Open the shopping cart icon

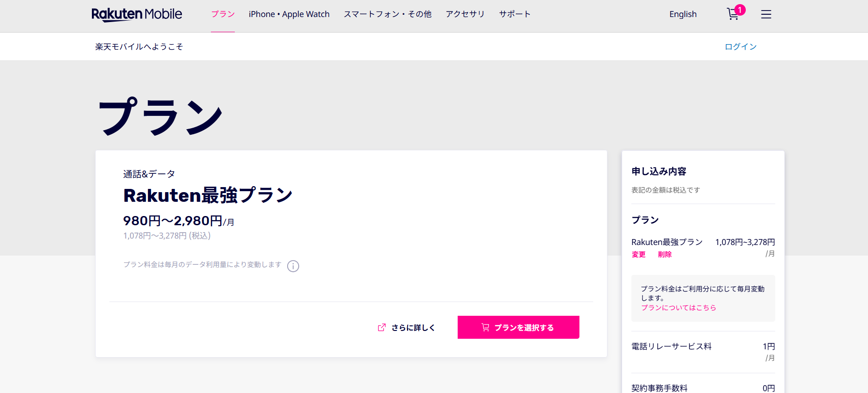[732, 15]
